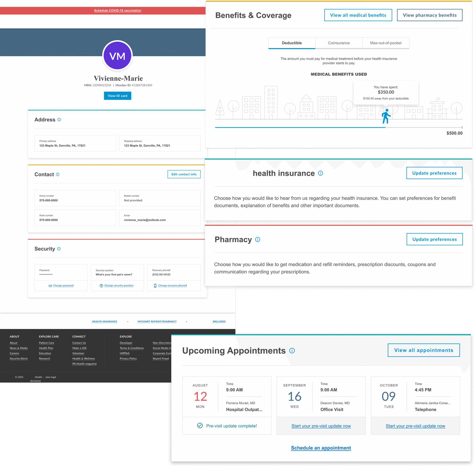
Task: Select the Deductible tab
Action: click(292, 43)
